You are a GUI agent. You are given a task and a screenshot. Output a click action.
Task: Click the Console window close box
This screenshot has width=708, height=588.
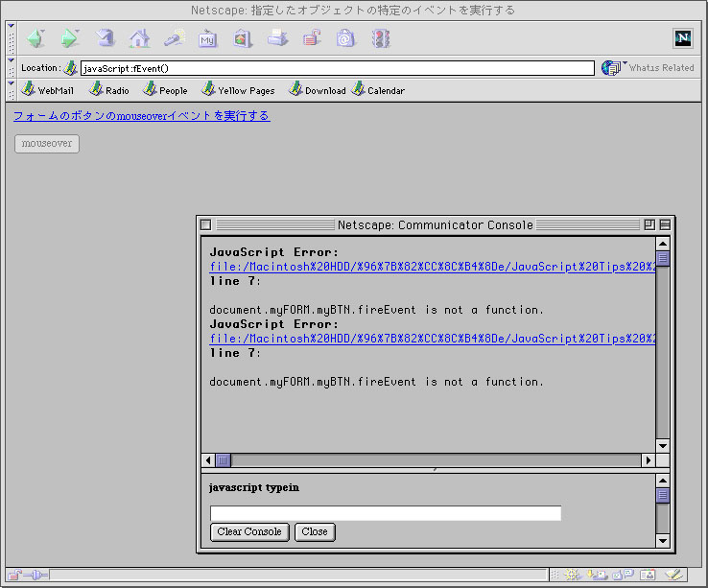206,224
